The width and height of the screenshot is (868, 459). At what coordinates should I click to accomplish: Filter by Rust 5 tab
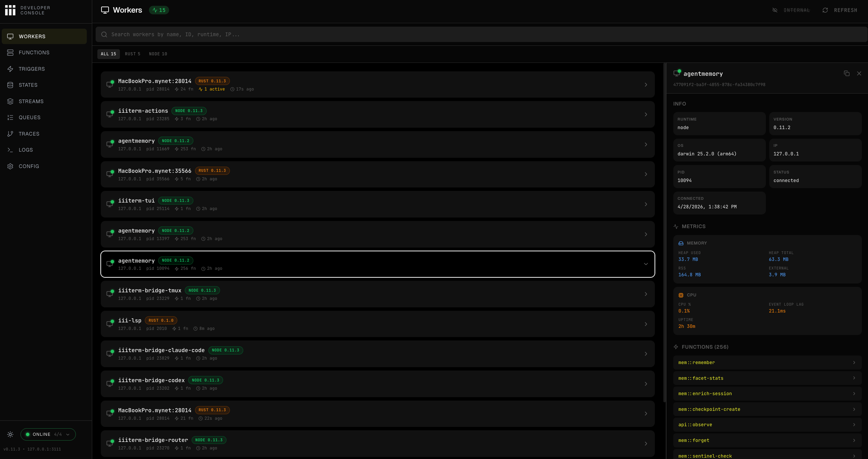[133, 54]
